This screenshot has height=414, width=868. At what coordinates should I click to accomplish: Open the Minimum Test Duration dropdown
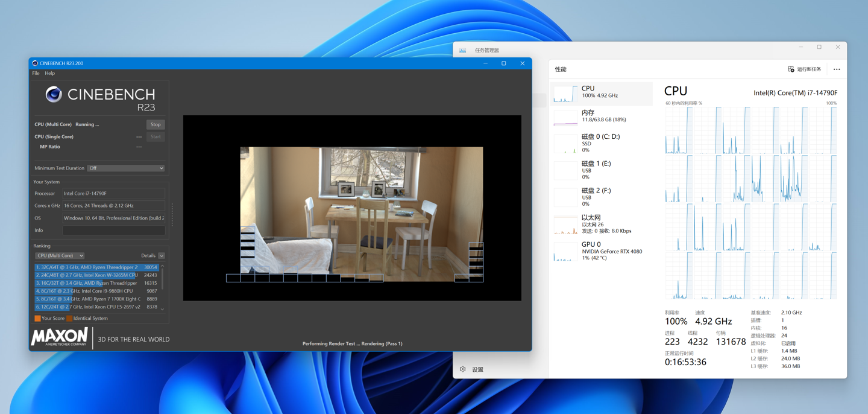click(x=126, y=168)
